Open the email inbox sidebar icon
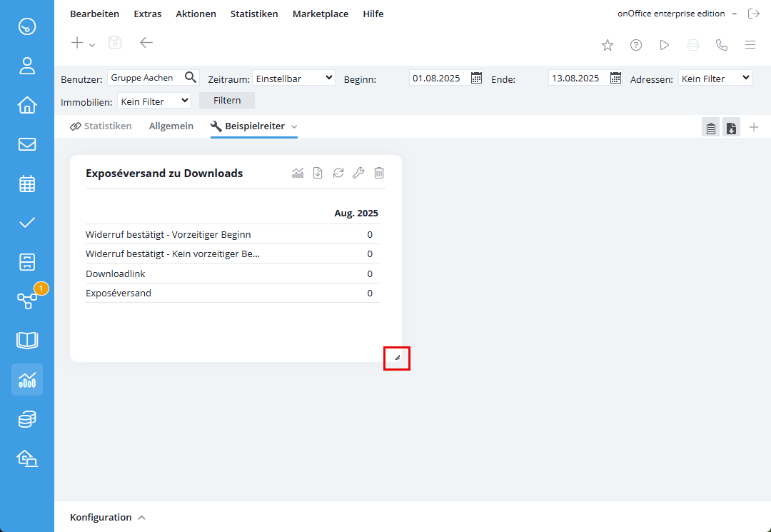Viewport: 771px width, 532px height. point(27,144)
